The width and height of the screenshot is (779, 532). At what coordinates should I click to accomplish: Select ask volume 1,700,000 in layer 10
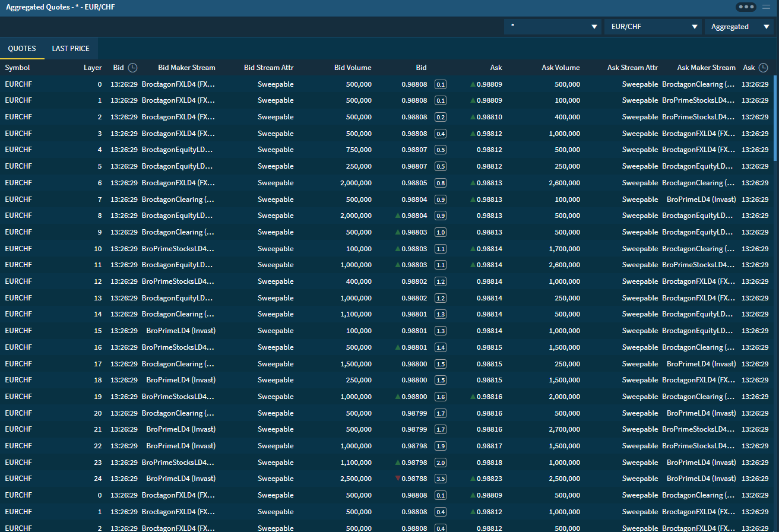click(563, 249)
